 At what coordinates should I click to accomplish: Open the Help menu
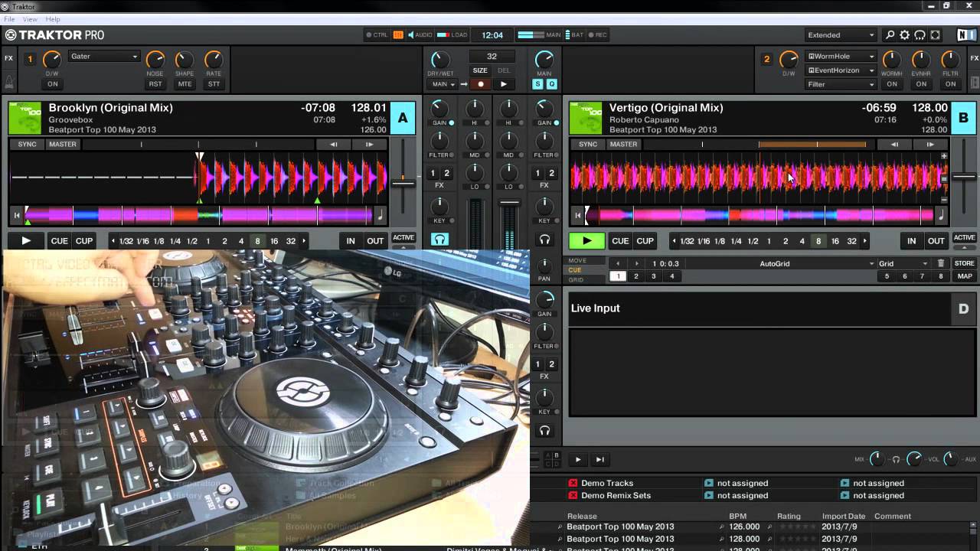pos(53,19)
